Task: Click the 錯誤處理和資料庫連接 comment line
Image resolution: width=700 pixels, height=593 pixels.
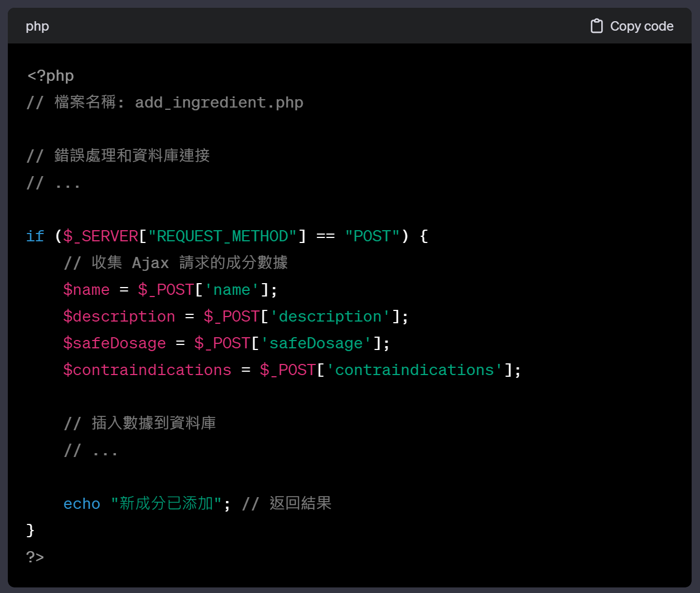Action: click(132, 155)
